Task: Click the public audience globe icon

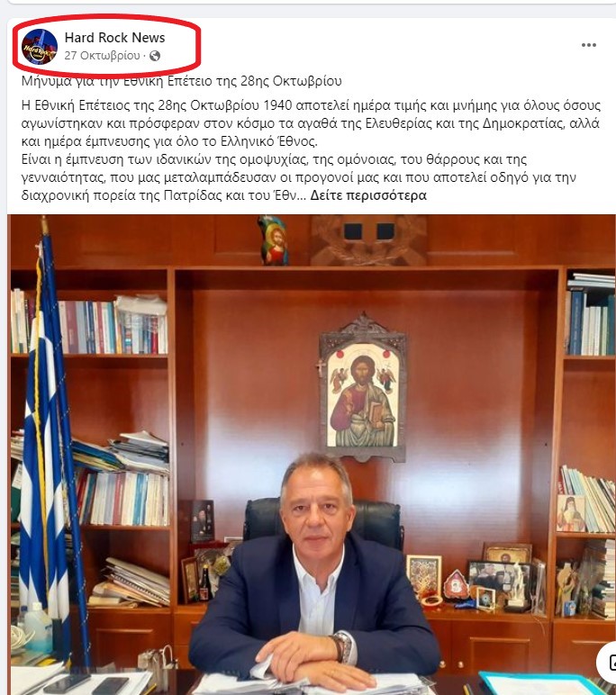Action: [x=155, y=56]
